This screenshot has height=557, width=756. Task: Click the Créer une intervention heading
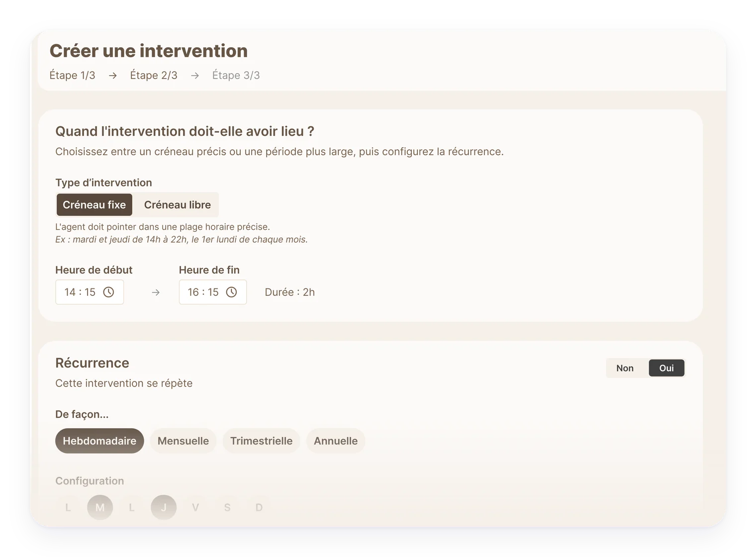tap(149, 51)
